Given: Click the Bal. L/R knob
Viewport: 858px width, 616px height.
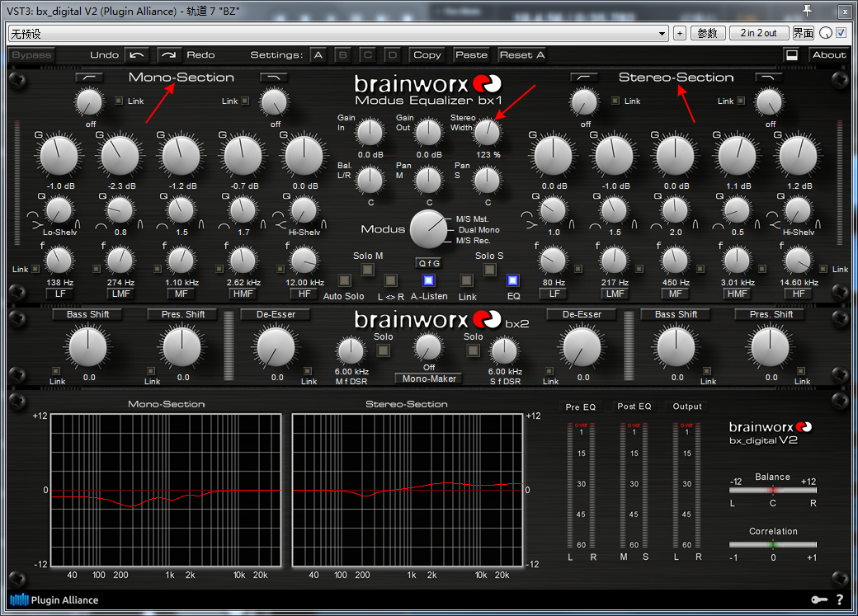Looking at the screenshot, I should 370,181.
